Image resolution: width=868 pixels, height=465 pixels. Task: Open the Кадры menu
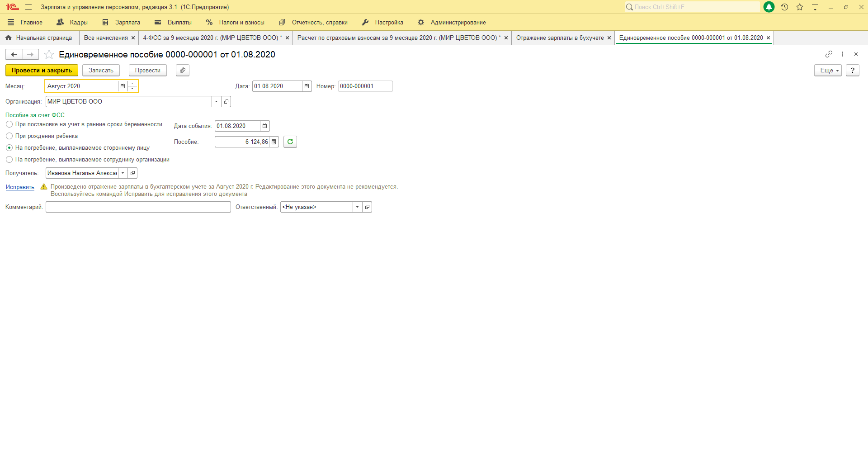point(72,23)
